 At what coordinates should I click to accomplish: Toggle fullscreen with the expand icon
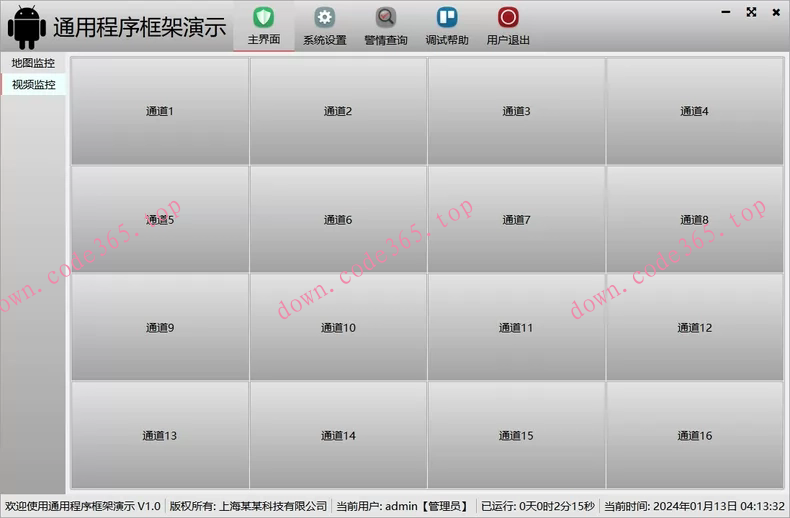pos(751,12)
